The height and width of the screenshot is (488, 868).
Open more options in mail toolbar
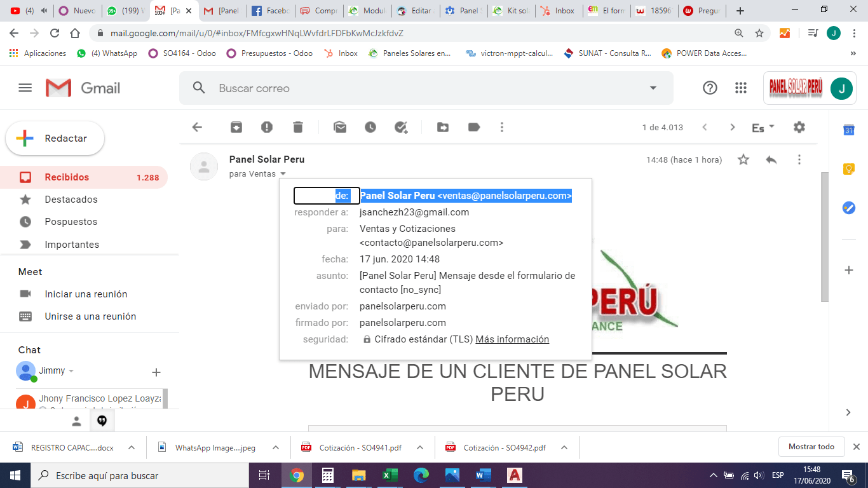point(502,127)
